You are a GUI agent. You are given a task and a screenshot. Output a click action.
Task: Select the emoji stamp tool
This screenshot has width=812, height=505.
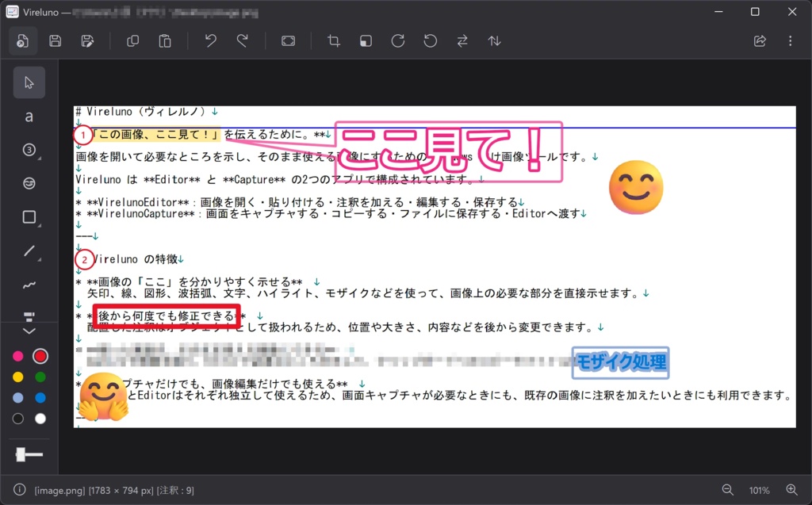(x=29, y=183)
